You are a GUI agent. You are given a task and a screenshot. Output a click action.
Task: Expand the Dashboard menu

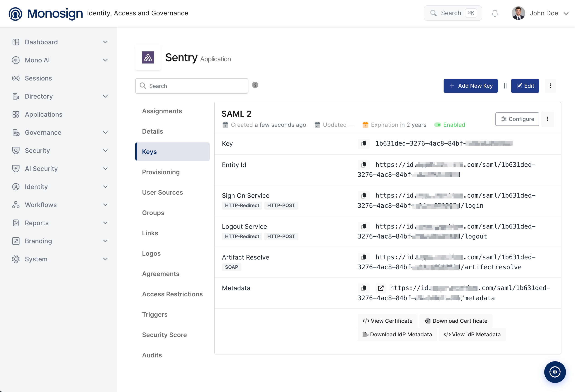point(60,42)
